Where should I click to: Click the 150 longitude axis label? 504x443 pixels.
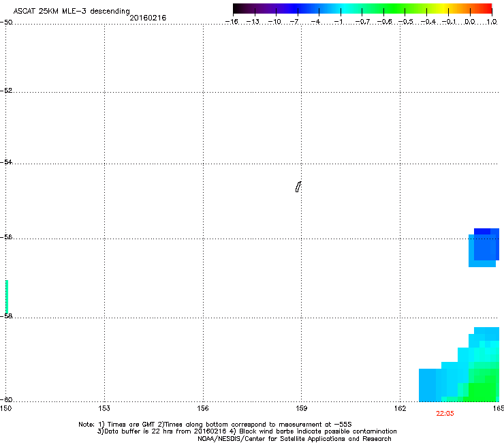pos(5,408)
